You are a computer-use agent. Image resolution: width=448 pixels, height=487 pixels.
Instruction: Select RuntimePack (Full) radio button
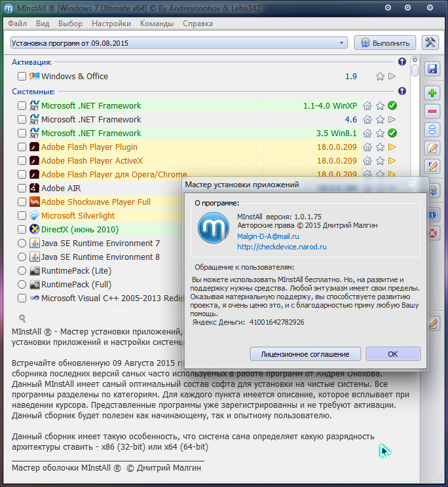(22, 285)
